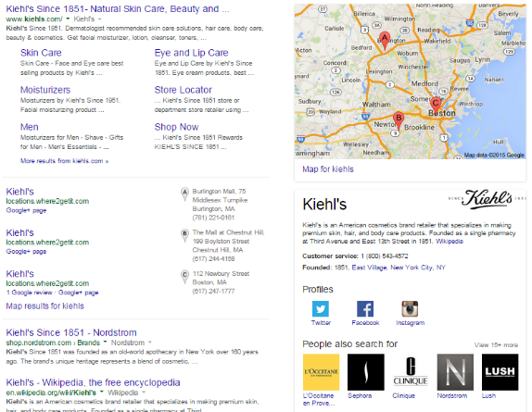Click the C marker beside Newbury Street address
This screenshot has width=532, height=412.
[x=184, y=276]
